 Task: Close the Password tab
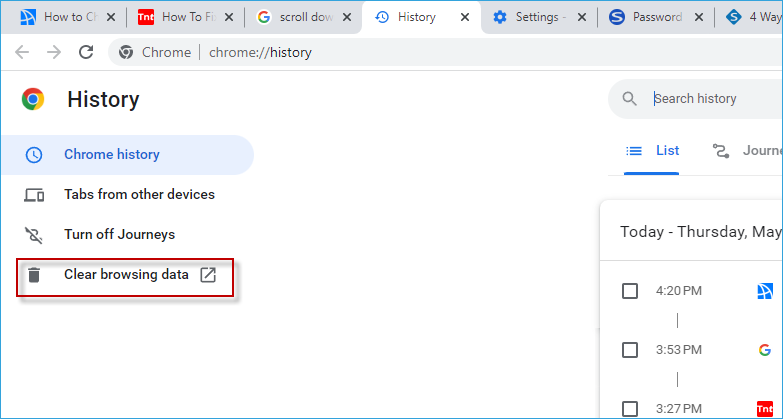coord(699,17)
